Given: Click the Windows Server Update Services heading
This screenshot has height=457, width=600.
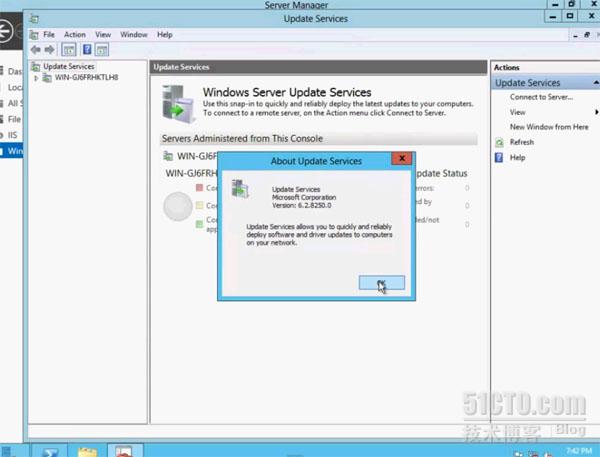Looking at the screenshot, I should click(287, 92).
